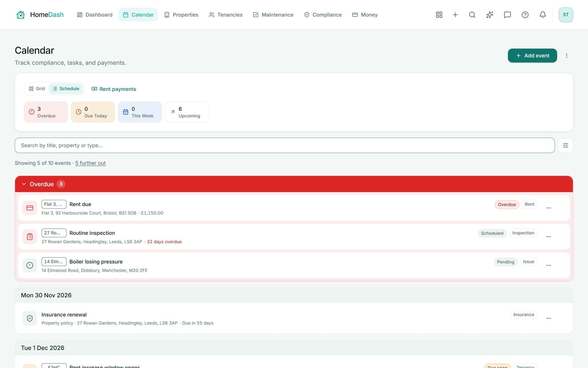
Task: Click the HomeDash house logo
Action: click(21, 15)
